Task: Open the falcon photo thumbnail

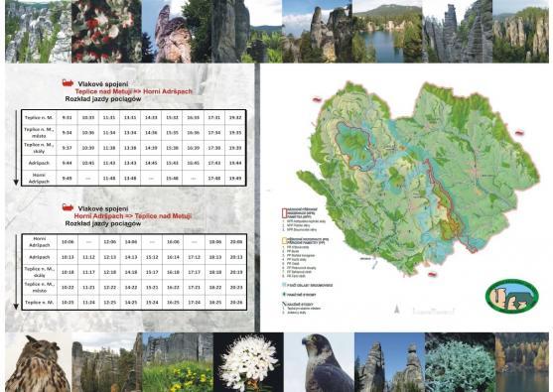Action: (319, 362)
